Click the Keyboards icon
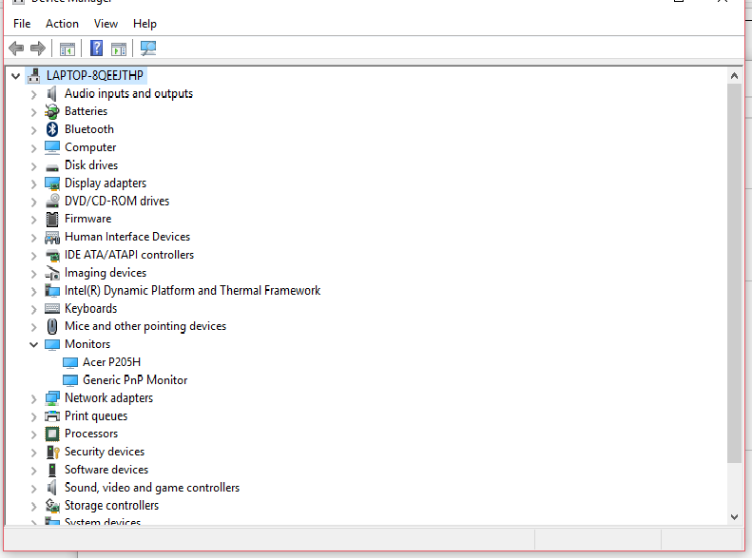The height and width of the screenshot is (560, 752). 51,309
